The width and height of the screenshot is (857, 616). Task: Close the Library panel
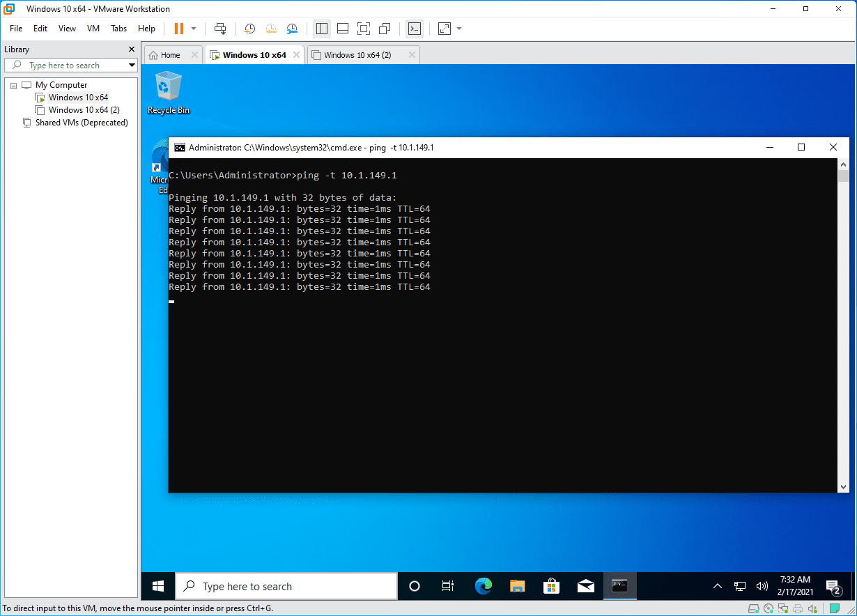tap(132, 49)
